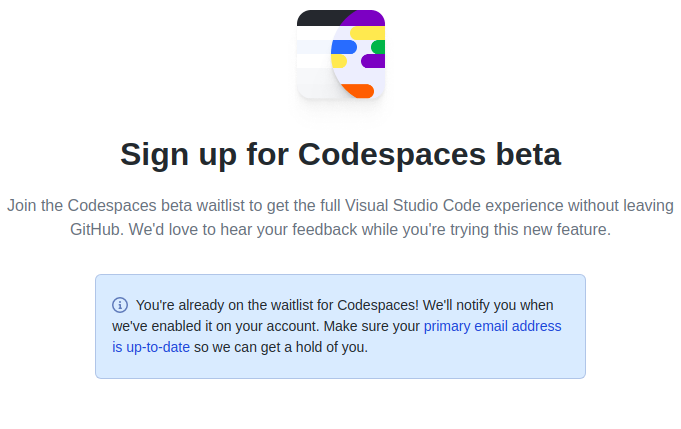Click the Codespaces logo icon
681x429 pixels.
click(341, 54)
